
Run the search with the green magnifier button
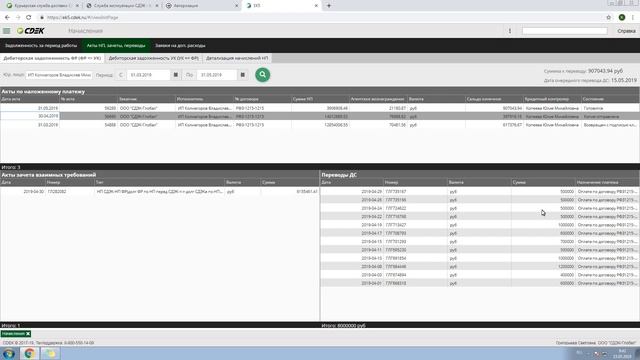262,75
